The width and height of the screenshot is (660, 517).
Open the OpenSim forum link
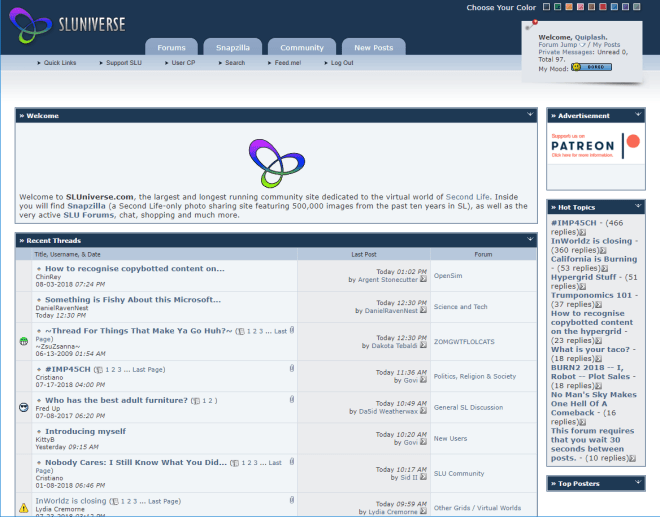click(448, 276)
